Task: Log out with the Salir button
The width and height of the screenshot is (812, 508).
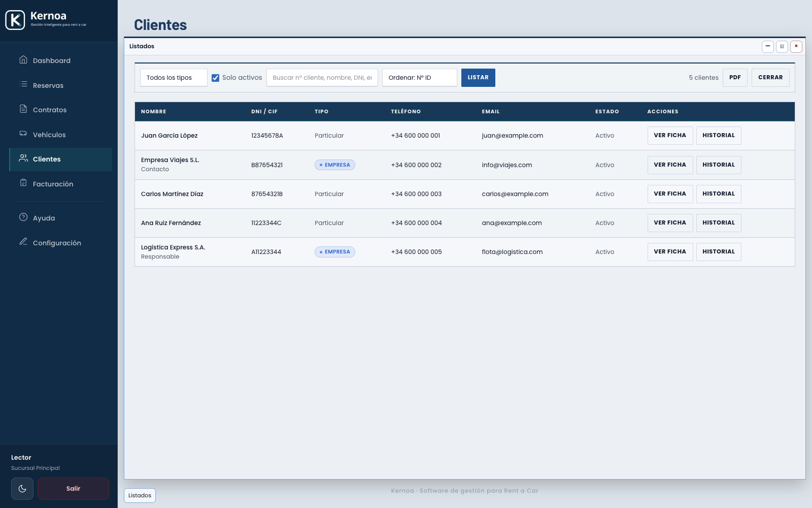Action: 73,489
